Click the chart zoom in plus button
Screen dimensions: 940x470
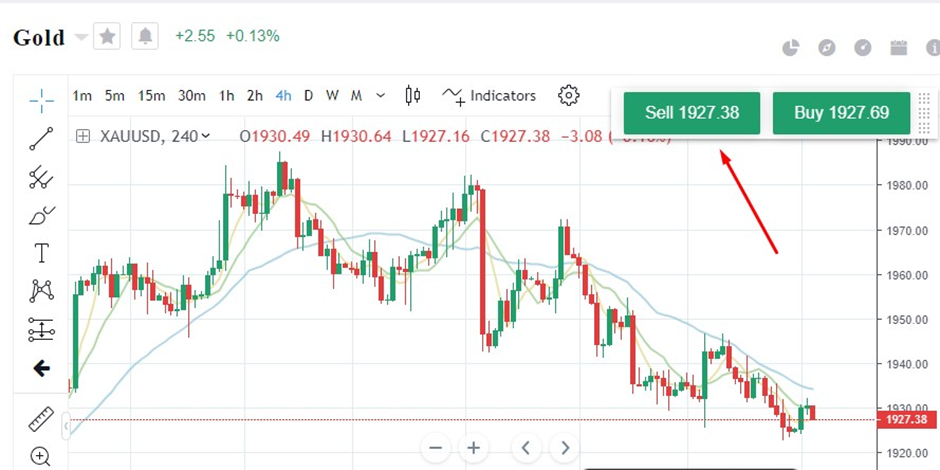[x=474, y=448]
